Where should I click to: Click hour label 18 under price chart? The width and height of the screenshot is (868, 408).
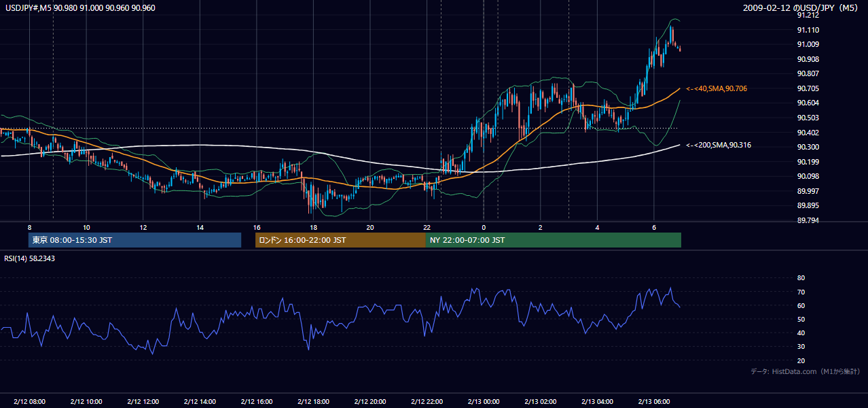pos(313,227)
